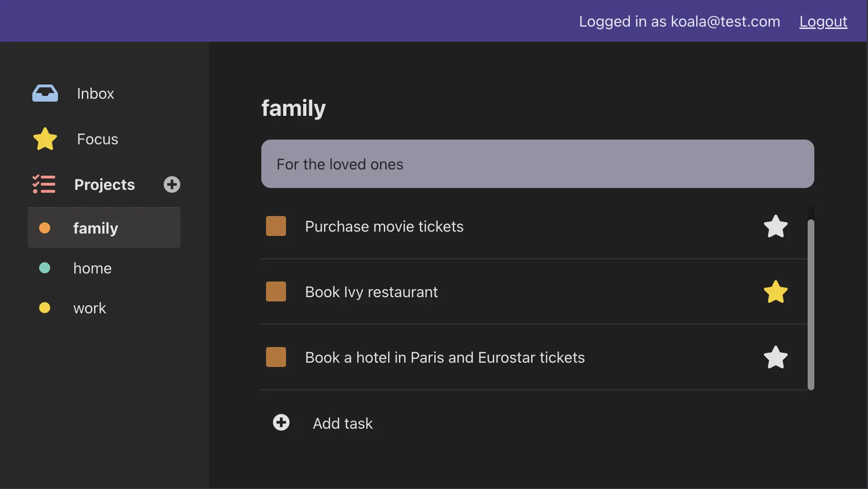The height and width of the screenshot is (489, 868).
Task: Unstar the Book Ivy restaurant task
Action: click(x=775, y=292)
